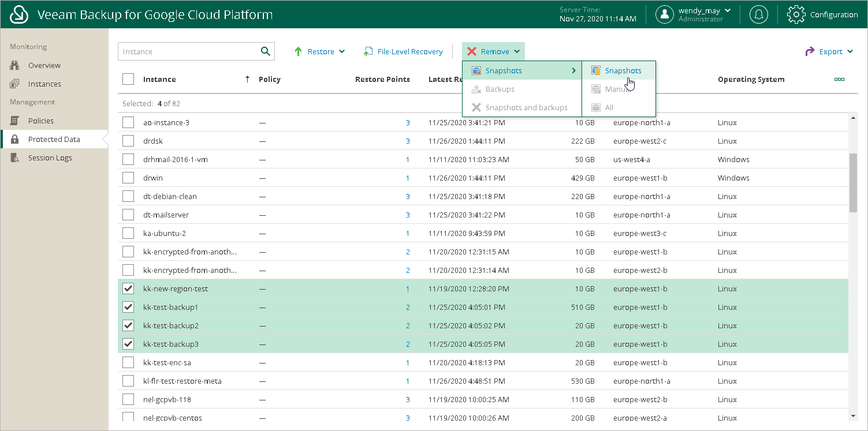Open Session Logs in the sidebar
Viewport: 868px width, 431px height.
(50, 158)
